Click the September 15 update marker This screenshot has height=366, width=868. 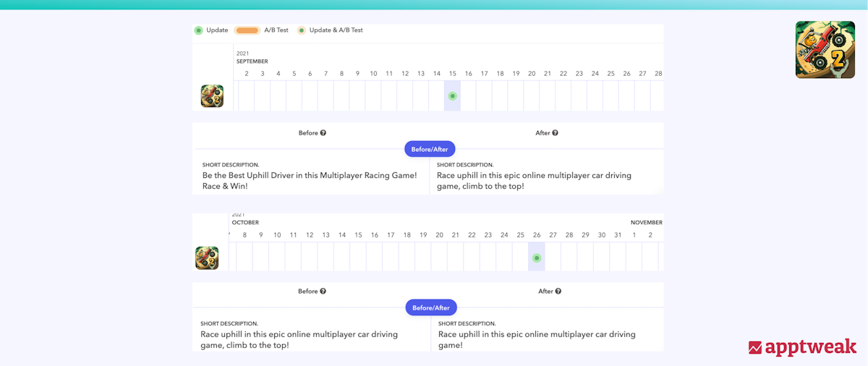(453, 96)
